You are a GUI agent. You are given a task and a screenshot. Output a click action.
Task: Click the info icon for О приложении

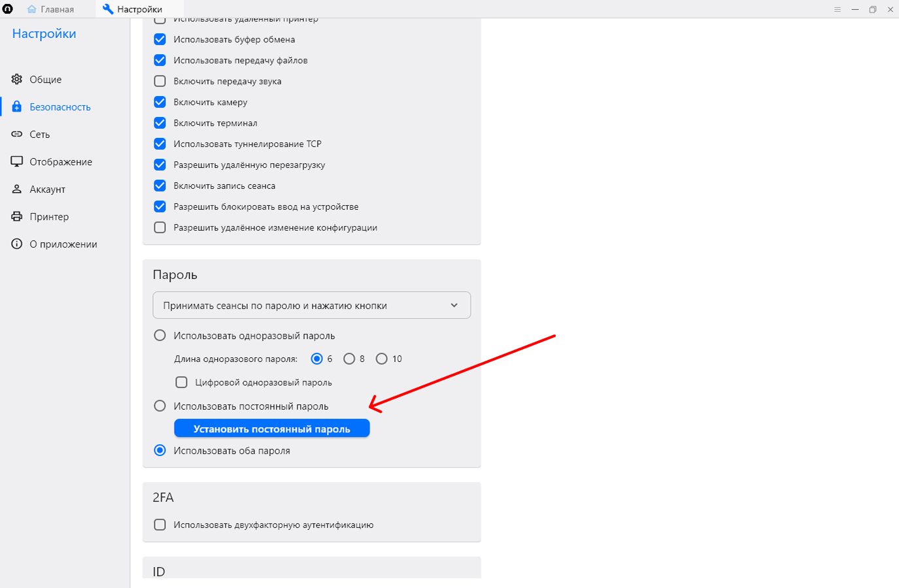[17, 244]
